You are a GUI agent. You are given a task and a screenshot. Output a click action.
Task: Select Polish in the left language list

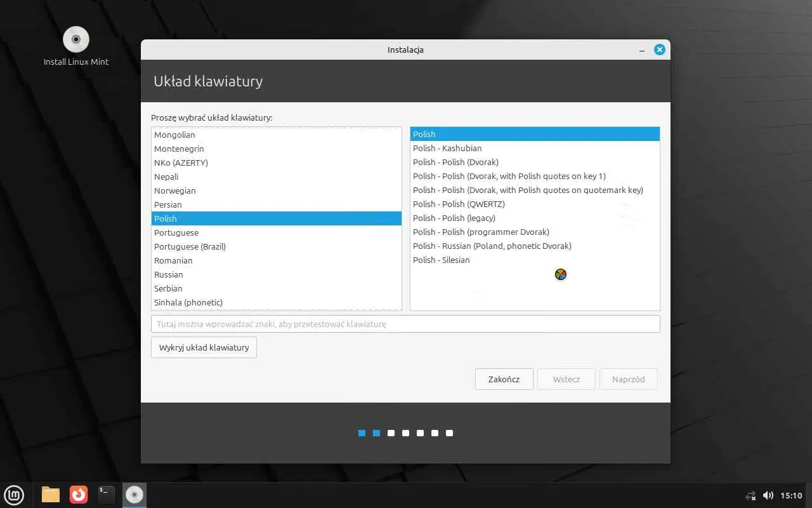277,218
